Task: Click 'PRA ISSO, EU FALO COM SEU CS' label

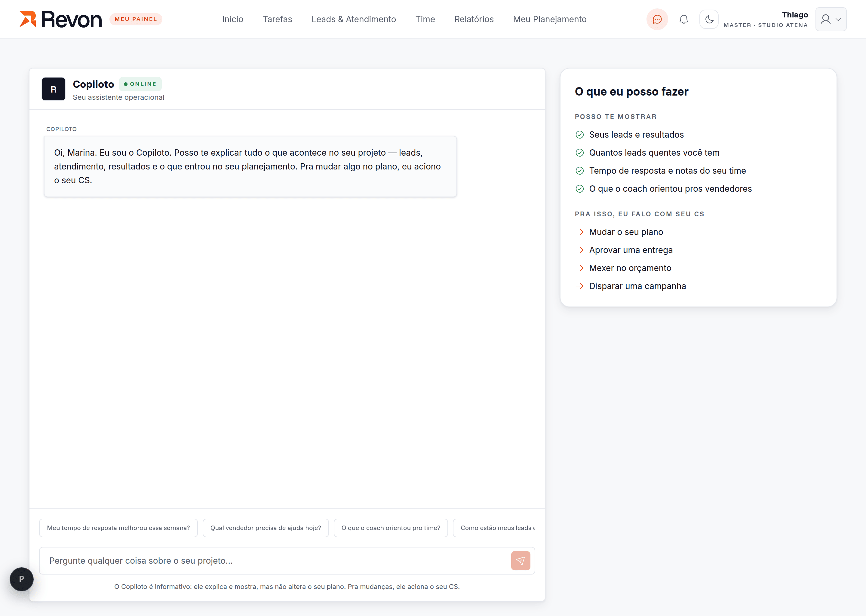Action: pyautogui.click(x=640, y=214)
